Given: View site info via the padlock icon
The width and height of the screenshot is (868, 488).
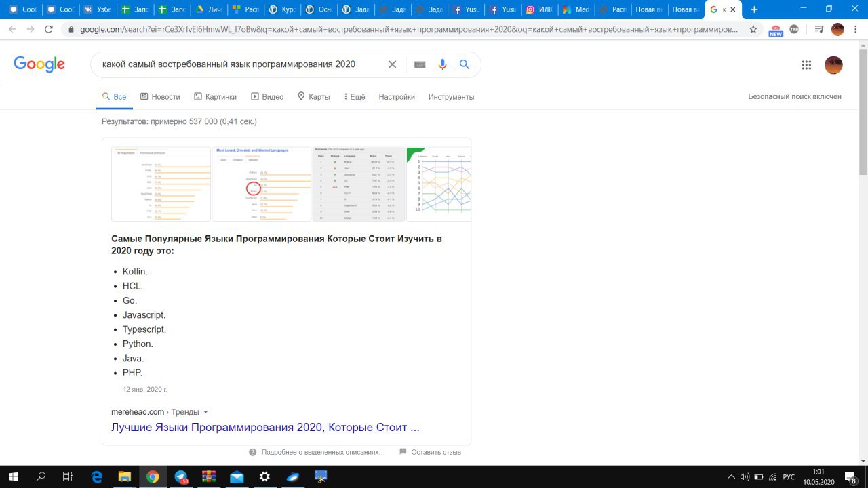Looking at the screenshot, I should click(70, 29).
